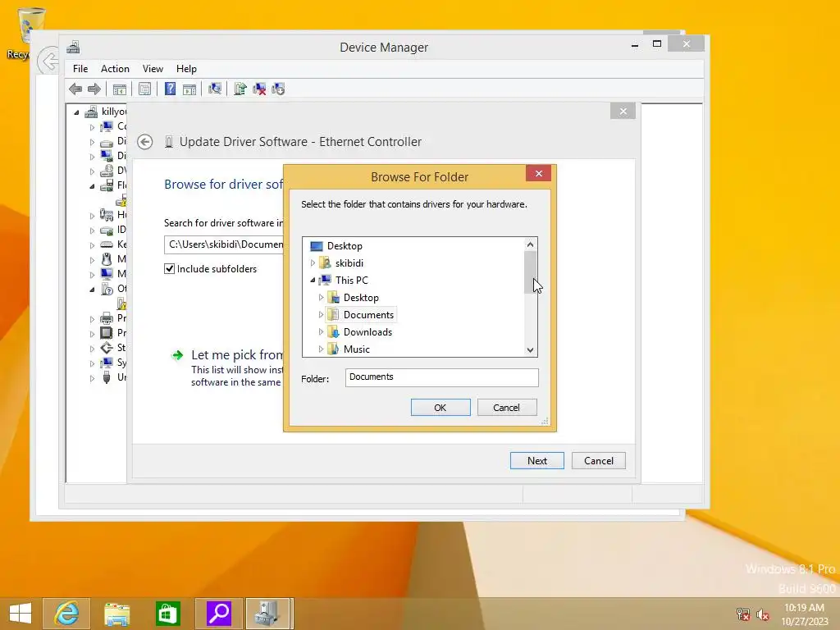Expand the Downloads folder node
840x630 pixels.
[x=321, y=331]
